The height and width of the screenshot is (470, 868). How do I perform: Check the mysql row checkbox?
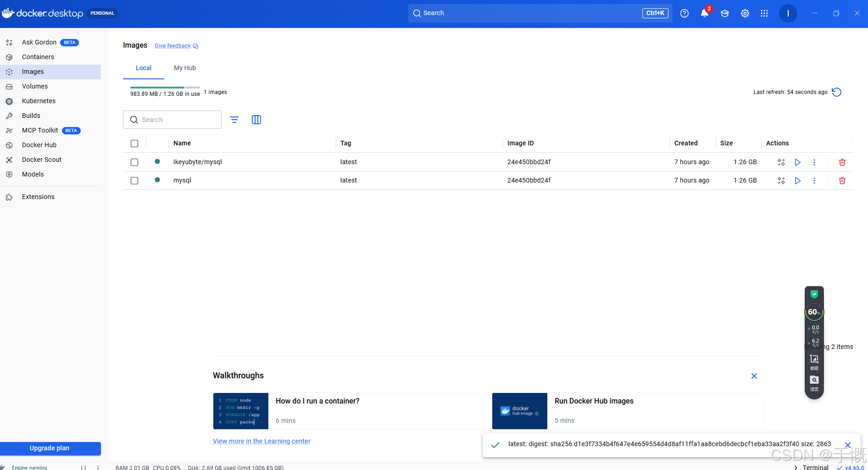point(134,181)
